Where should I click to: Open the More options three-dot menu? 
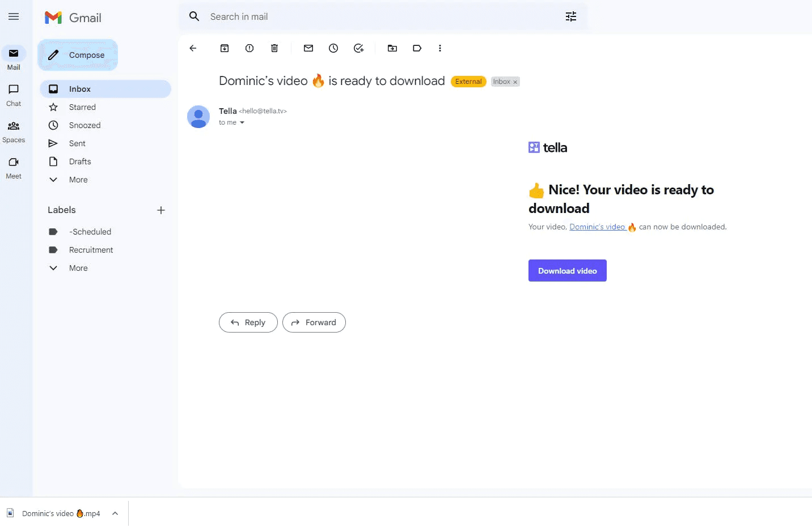440,48
